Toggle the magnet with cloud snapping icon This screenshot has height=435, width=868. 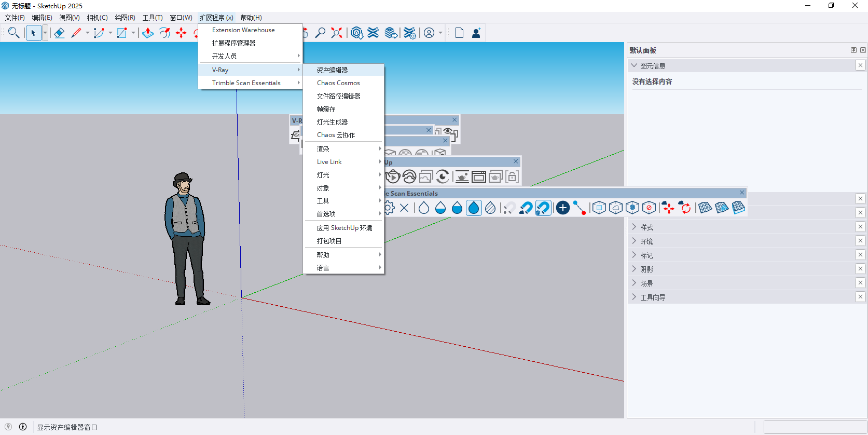(x=526, y=208)
